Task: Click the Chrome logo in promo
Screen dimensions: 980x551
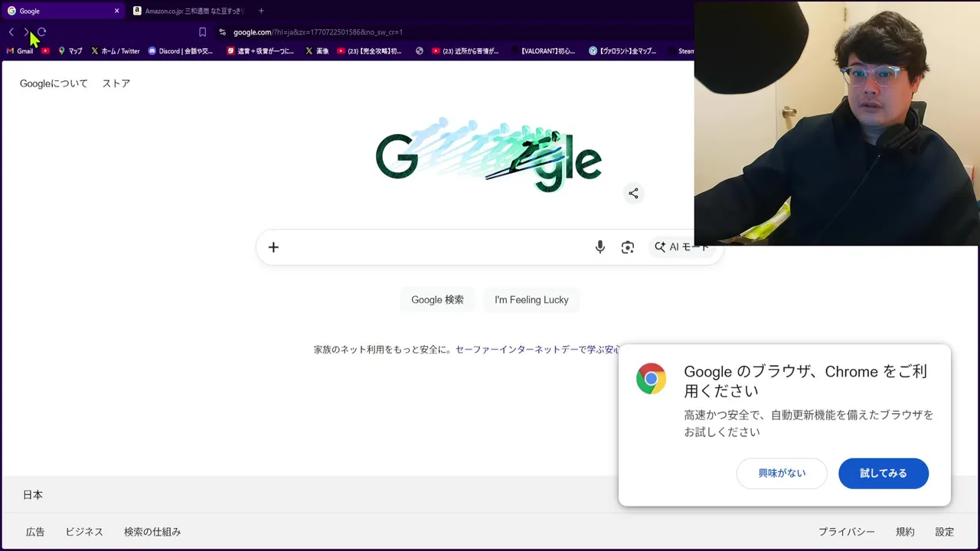Action: pos(651,379)
